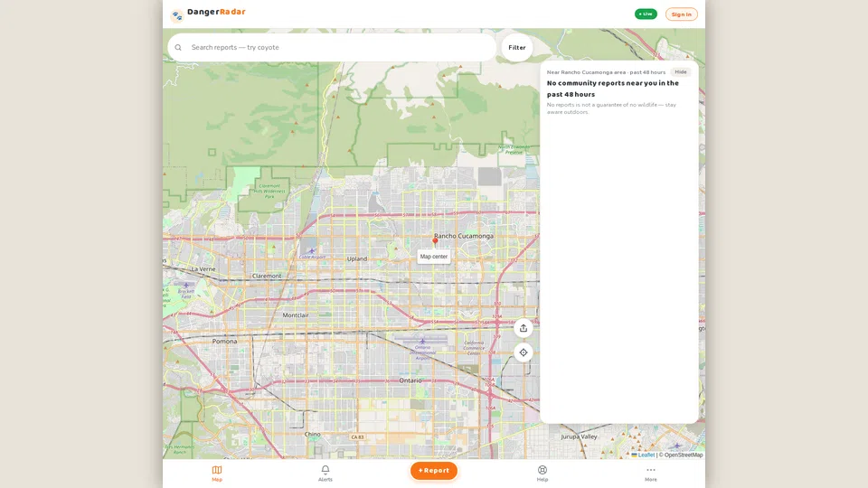Click the Rancho Cucamonga map label
868x488 pixels.
463,236
